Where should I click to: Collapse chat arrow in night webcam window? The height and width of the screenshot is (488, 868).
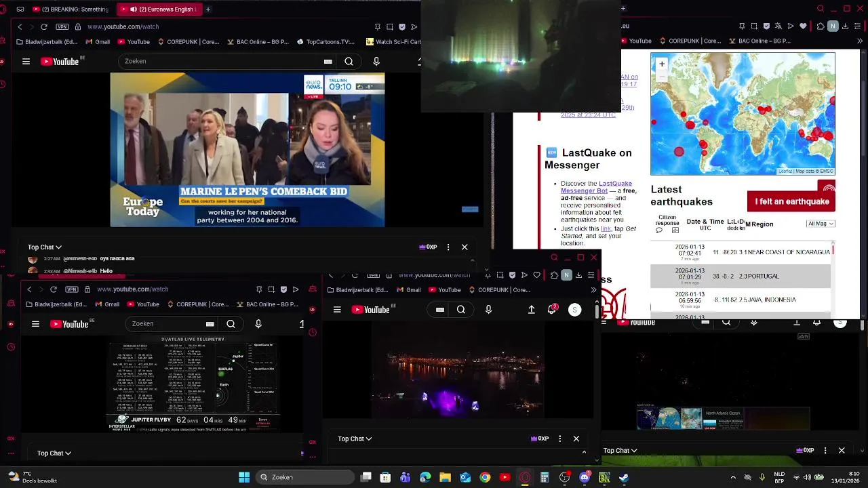(x=584, y=451)
